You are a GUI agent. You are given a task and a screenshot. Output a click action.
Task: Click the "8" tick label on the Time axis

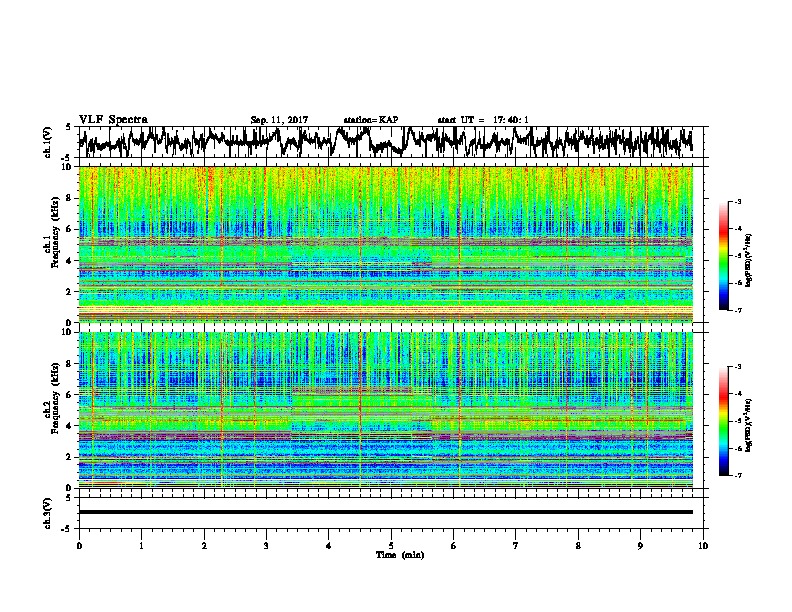tap(578, 546)
